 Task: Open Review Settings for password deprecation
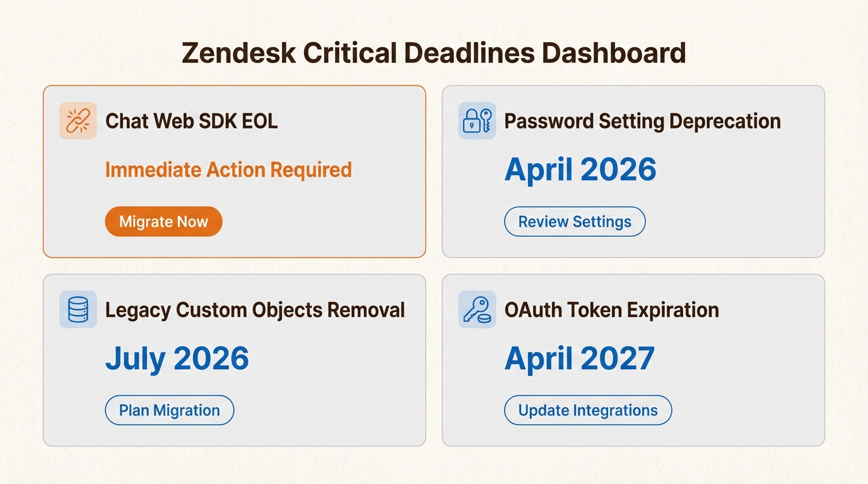(x=575, y=222)
